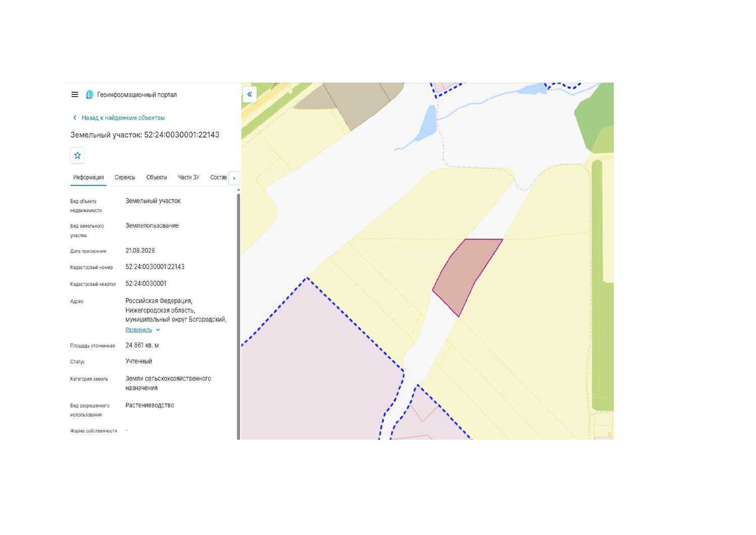The height and width of the screenshot is (535, 756).
Task: Click the Кадастровый квартал label
Action: 93,284
